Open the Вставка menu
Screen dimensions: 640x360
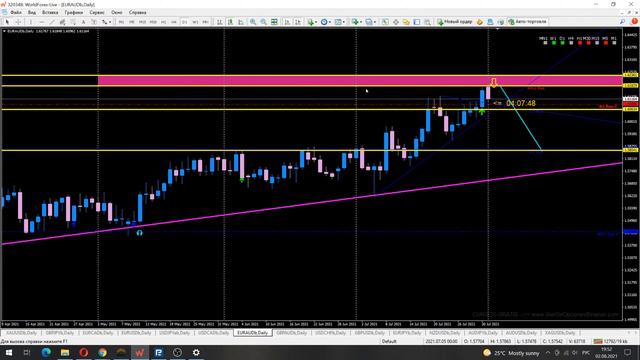(50, 12)
